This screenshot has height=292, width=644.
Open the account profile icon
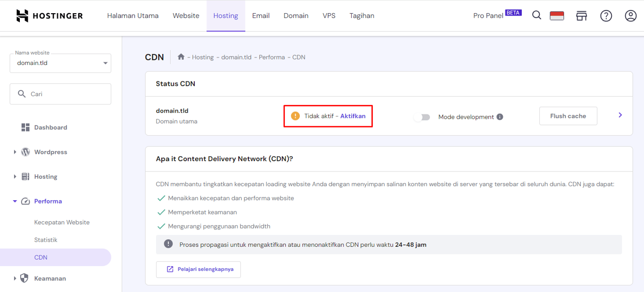click(630, 16)
